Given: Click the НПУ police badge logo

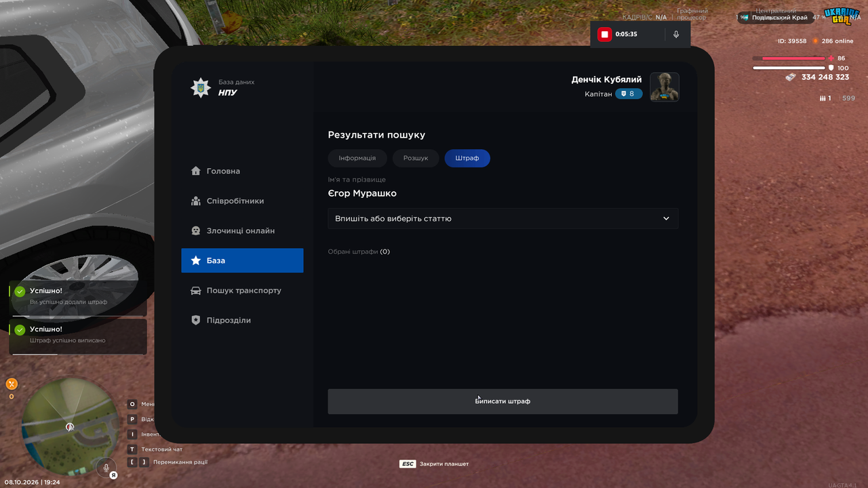Looking at the screenshot, I should coord(201,87).
